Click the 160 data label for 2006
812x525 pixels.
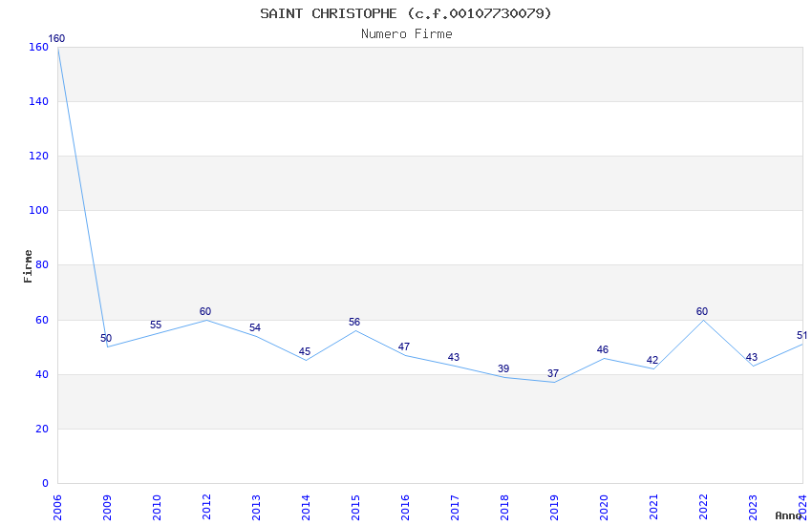56,39
